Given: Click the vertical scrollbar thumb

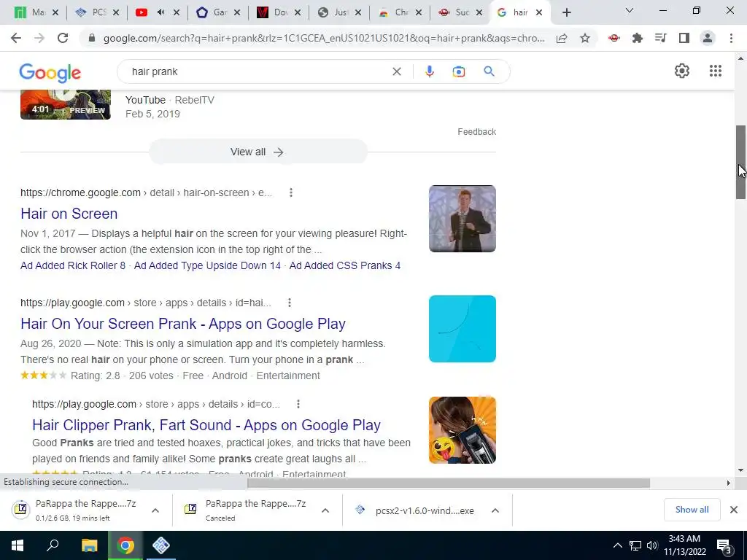Looking at the screenshot, I should click(x=740, y=162).
